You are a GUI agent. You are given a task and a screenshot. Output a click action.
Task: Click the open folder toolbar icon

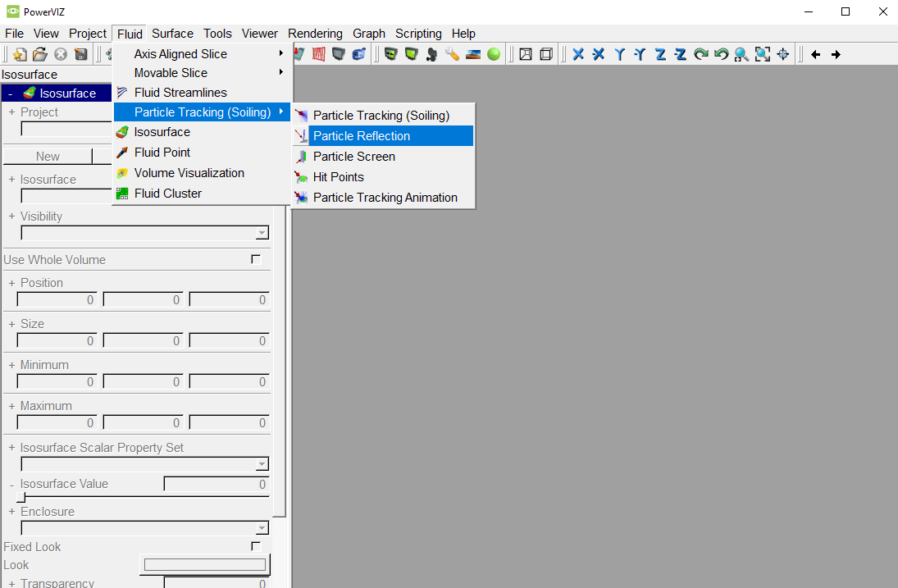point(39,54)
